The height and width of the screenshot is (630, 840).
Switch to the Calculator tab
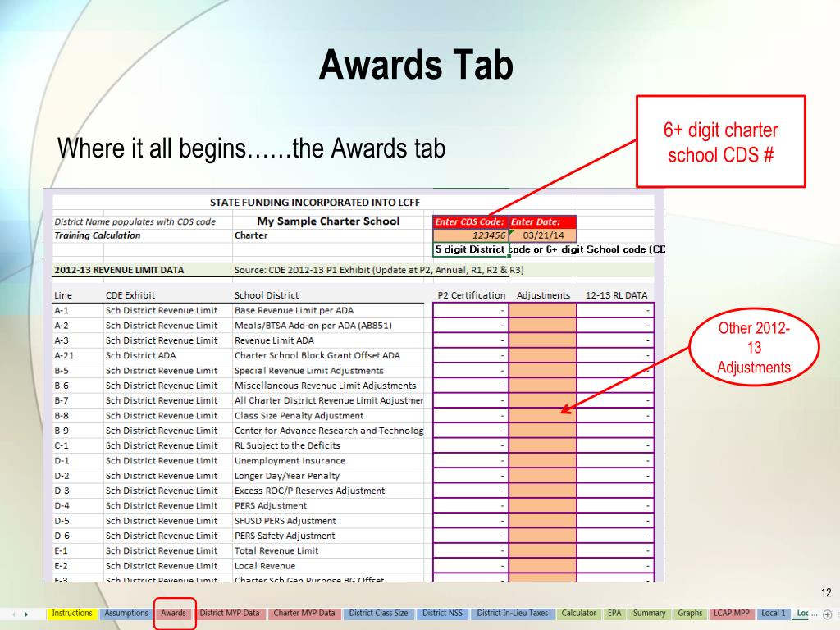pos(578,614)
